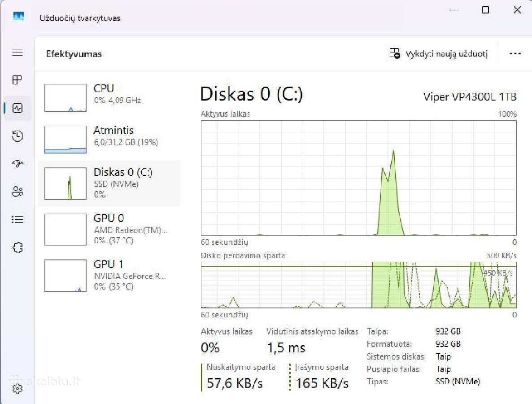Click the Task Manager app icon
The width and height of the screenshot is (532, 404).
(x=19, y=16)
